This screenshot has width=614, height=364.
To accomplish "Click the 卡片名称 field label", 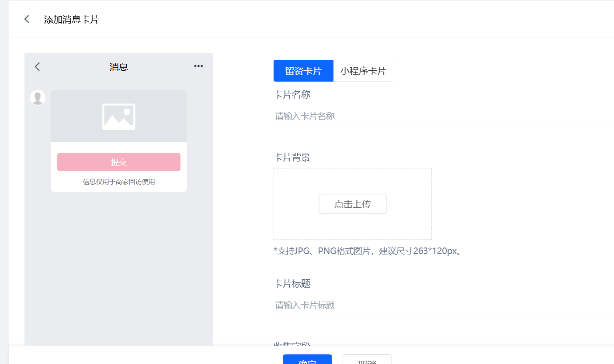I will (291, 95).
